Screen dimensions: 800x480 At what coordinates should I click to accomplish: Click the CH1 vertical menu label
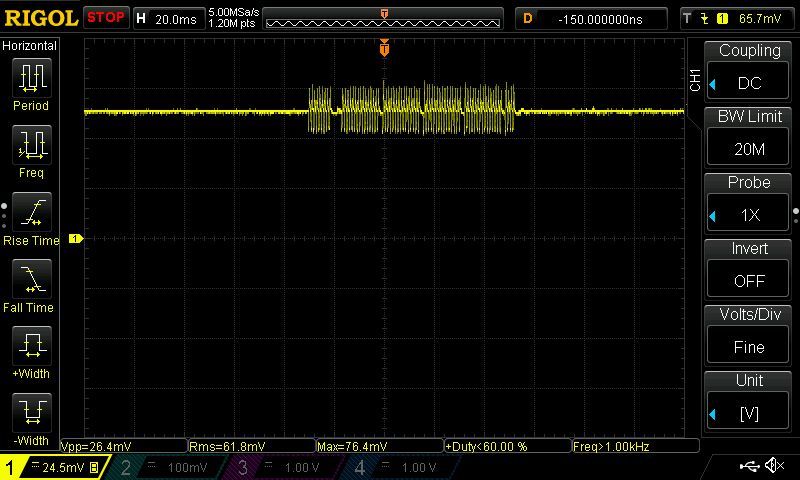point(695,80)
